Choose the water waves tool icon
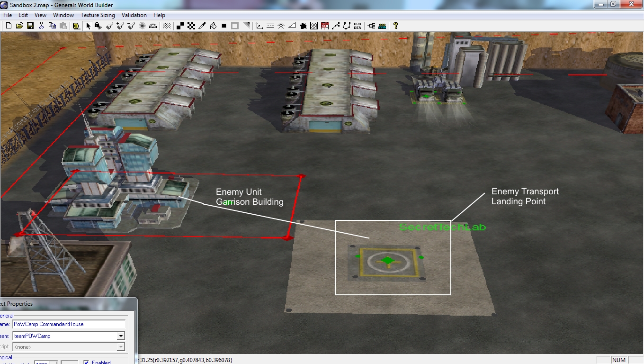Image resolution: width=644 pixels, height=364 pixels. click(x=167, y=26)
